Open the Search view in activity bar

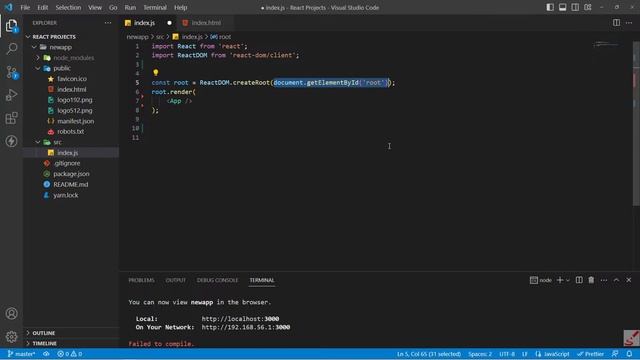pos(11,49)
